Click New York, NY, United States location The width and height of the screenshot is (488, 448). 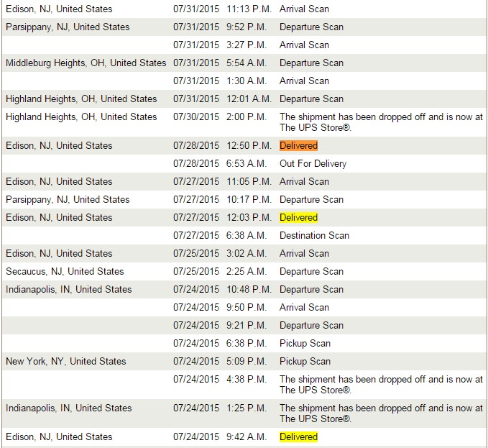coord(65,361)
